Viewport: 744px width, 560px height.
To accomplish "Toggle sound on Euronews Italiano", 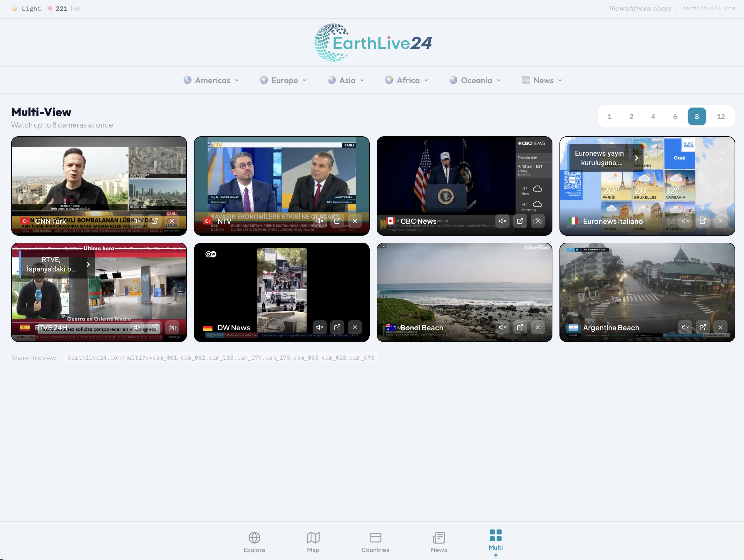I will (x=685, y=221).
